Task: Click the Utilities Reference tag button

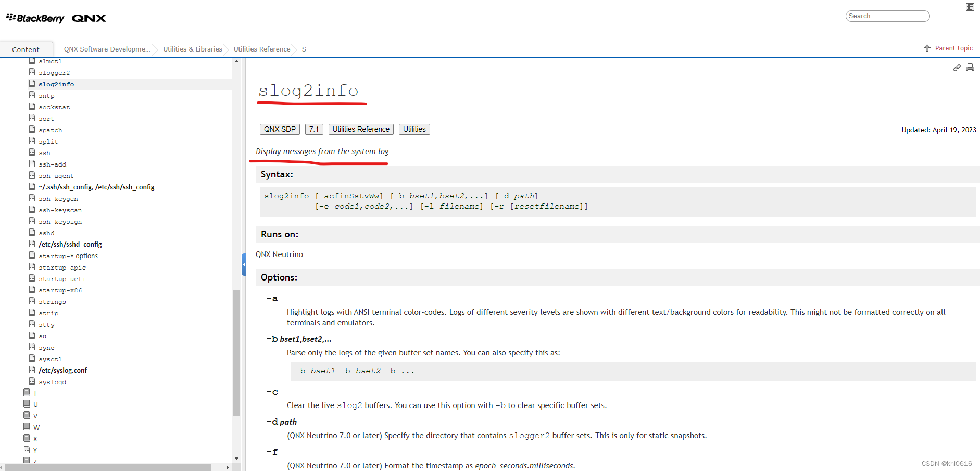Action: pos(361,129)
